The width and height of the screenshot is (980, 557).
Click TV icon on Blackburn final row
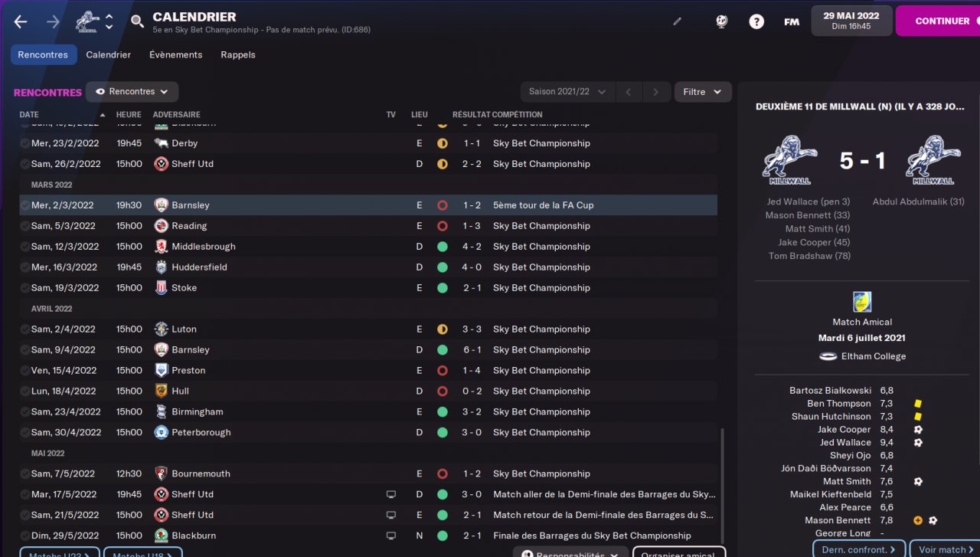pyautogui.click(x=391, y=536)
